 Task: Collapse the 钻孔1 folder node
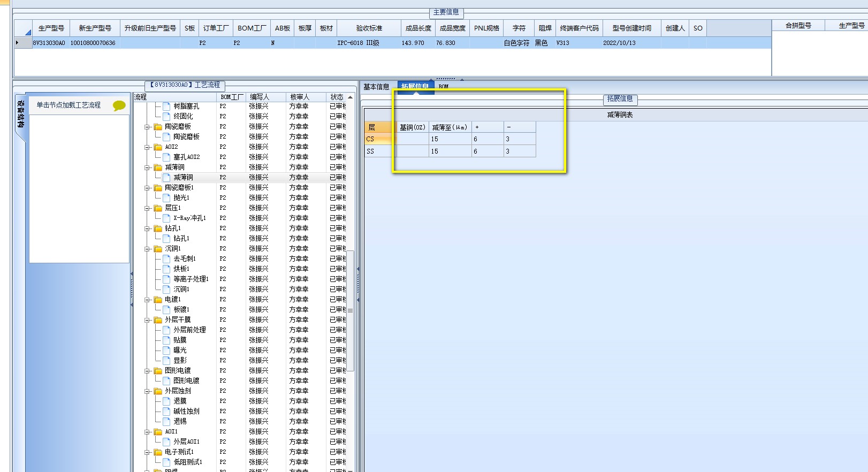point(147,229)
